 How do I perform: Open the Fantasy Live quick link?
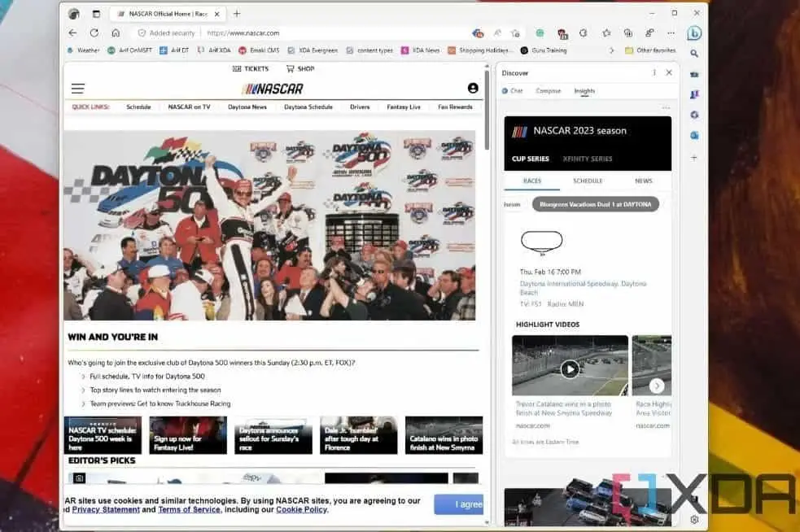click(404, 107)
